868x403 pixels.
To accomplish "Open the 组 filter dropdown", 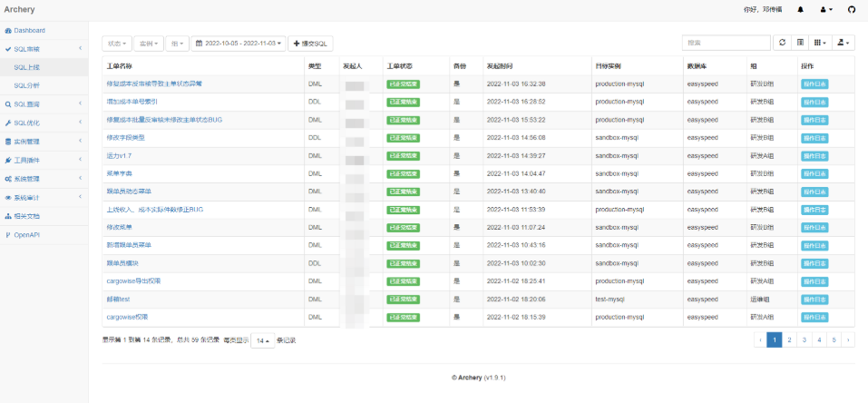I will 177,44.
